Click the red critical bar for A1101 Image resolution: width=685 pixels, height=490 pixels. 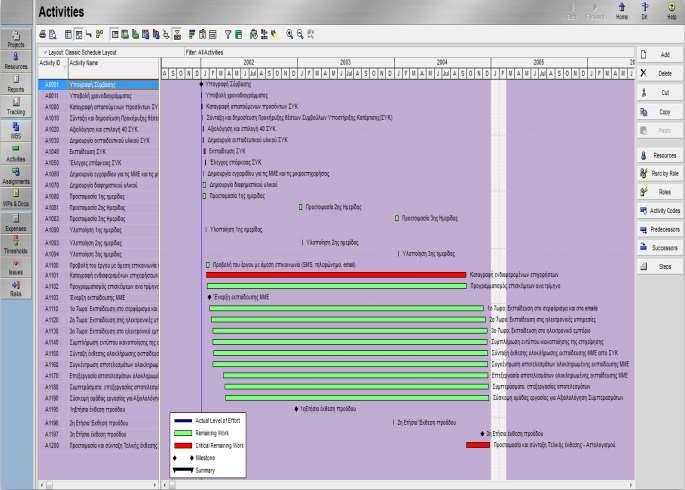click(x=336, y=275)
